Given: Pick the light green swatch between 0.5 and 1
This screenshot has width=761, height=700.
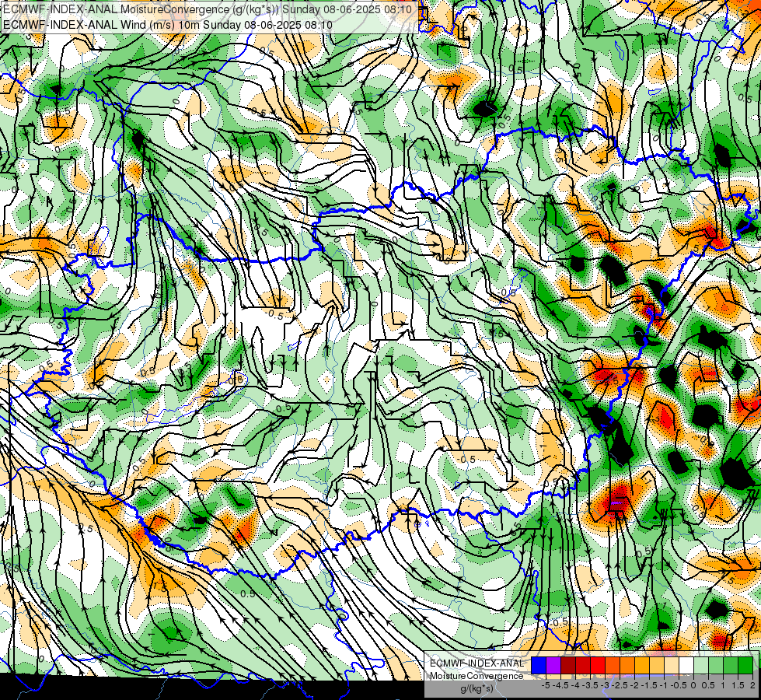Looking at the screenshot, I should pos(716,666).
